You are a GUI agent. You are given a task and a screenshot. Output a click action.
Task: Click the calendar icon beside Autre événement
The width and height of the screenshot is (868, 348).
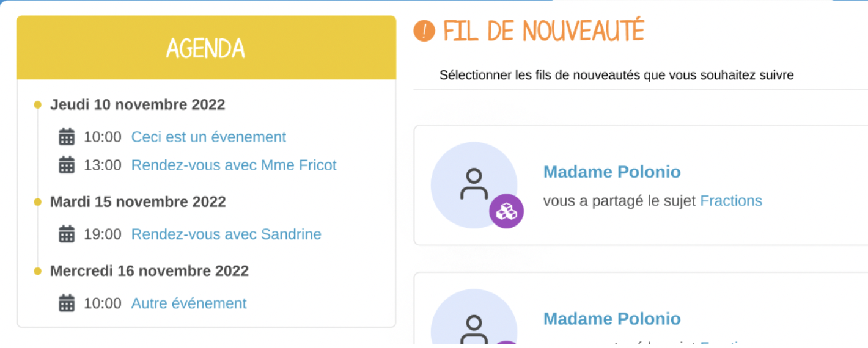[67, 303]
